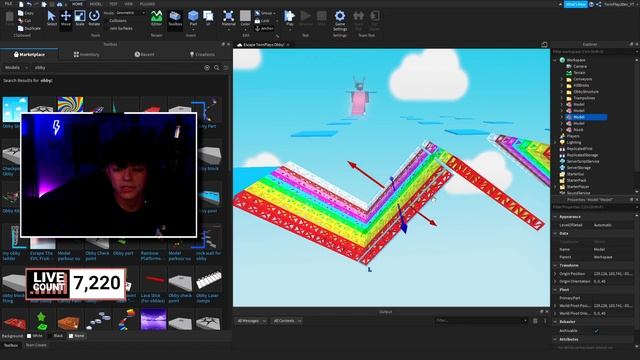Open the terrain Editor
640x360 pixels.
tap(156, 18)
